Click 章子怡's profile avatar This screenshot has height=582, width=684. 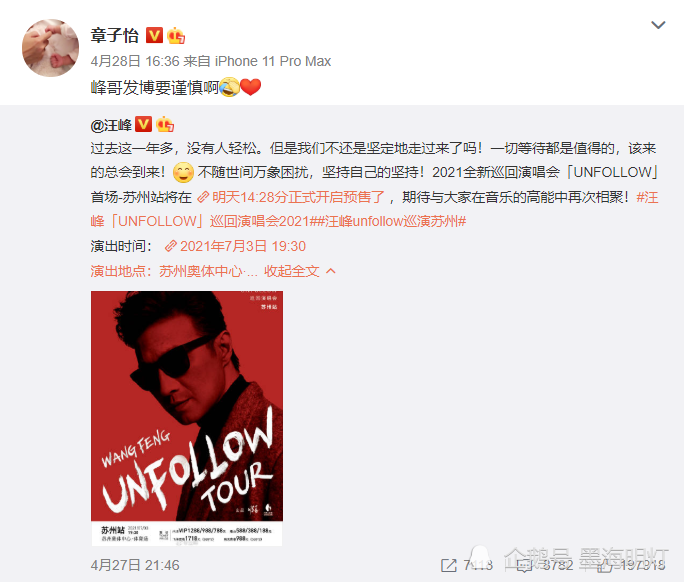tap(51, 48)
